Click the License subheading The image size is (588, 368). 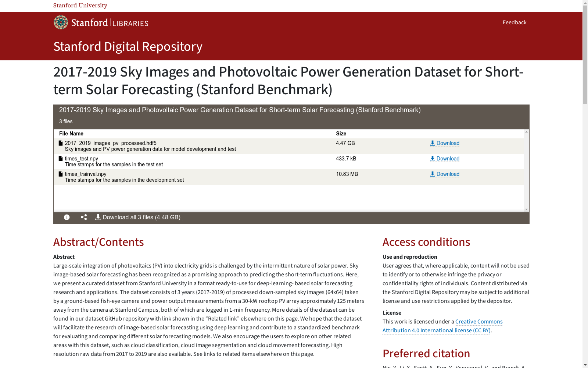coord(392,313)
